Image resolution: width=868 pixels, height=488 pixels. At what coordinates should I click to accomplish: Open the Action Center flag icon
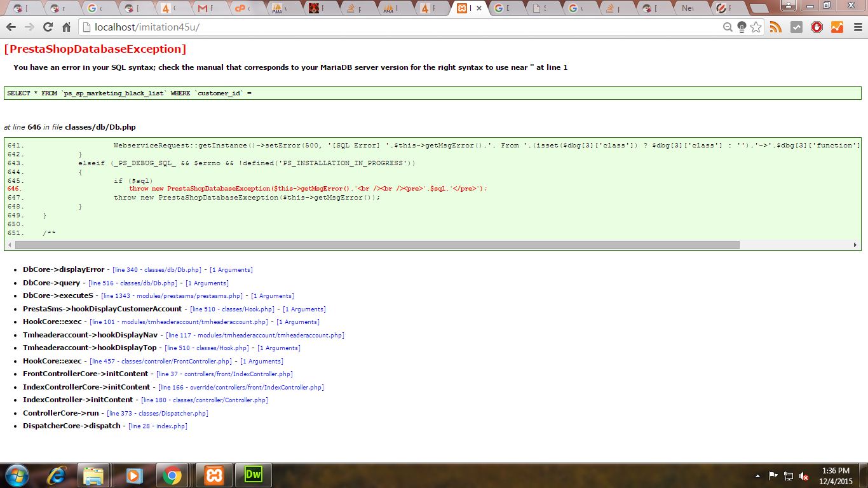[773, 476]
